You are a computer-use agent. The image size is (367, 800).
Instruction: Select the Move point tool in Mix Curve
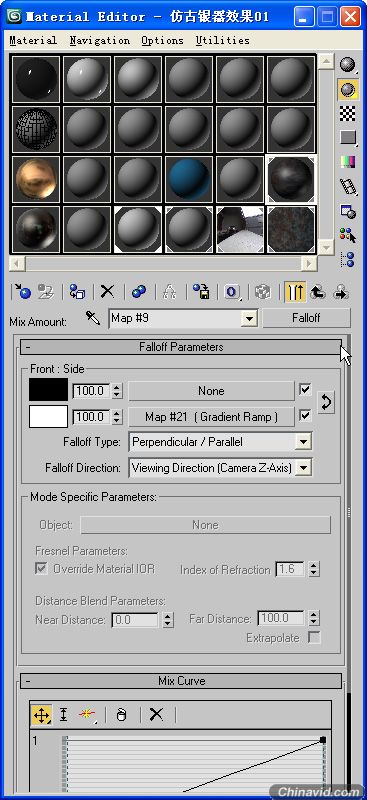[41, 715]
